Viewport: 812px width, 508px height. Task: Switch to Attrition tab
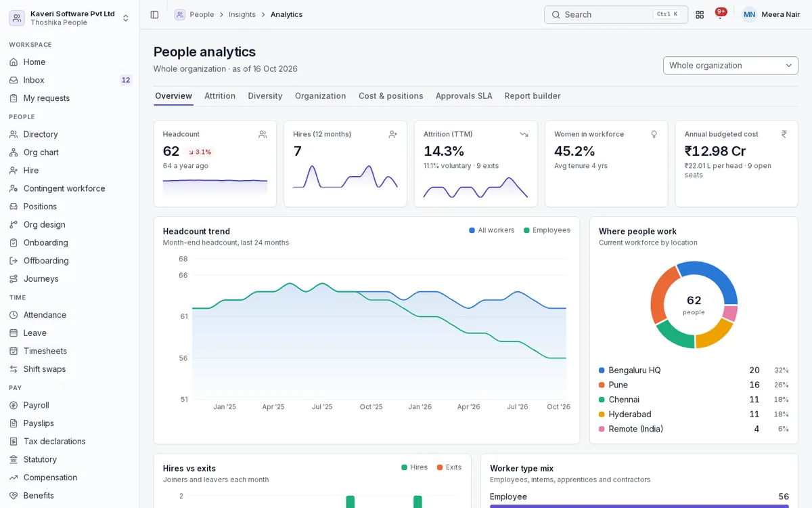click(220, 96)
